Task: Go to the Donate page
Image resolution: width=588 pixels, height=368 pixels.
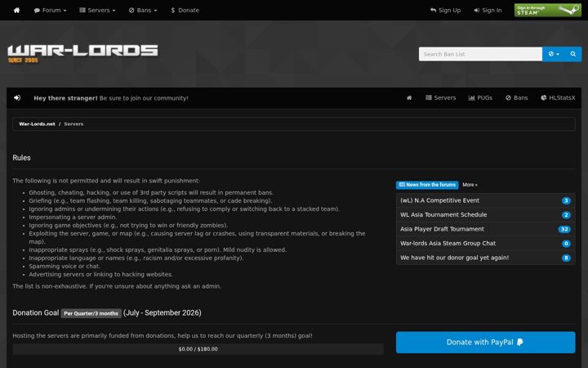Action: 185,10
